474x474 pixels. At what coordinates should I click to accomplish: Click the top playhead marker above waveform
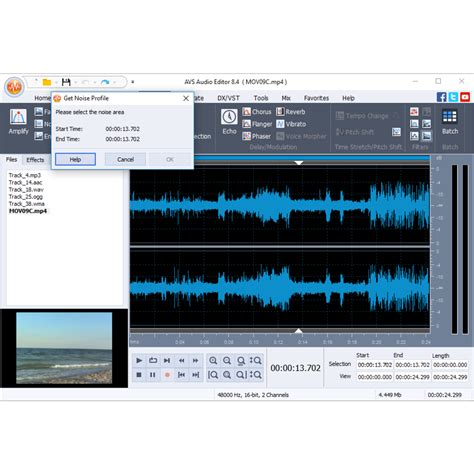(299, 163)
